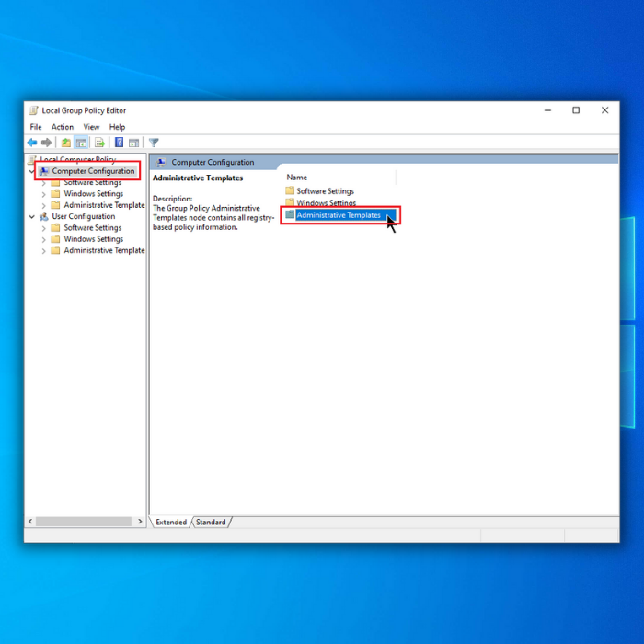Select Software Settings in the right pane list
The image size is (644, 644).
point(326,191)
